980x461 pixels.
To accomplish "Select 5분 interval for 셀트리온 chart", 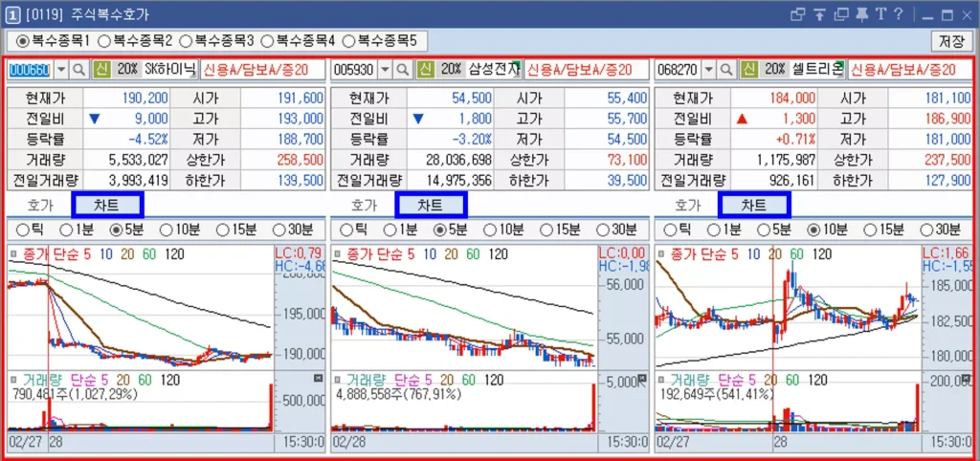I will 763,230.
